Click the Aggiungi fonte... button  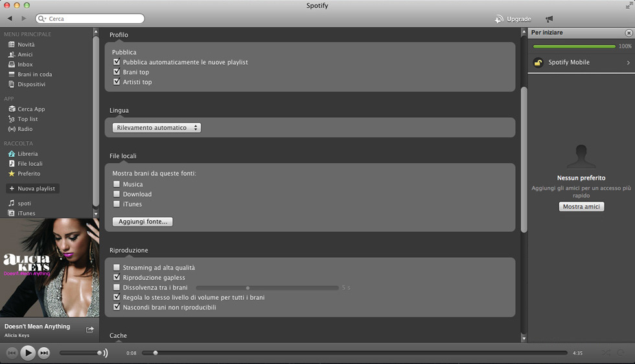143,222
